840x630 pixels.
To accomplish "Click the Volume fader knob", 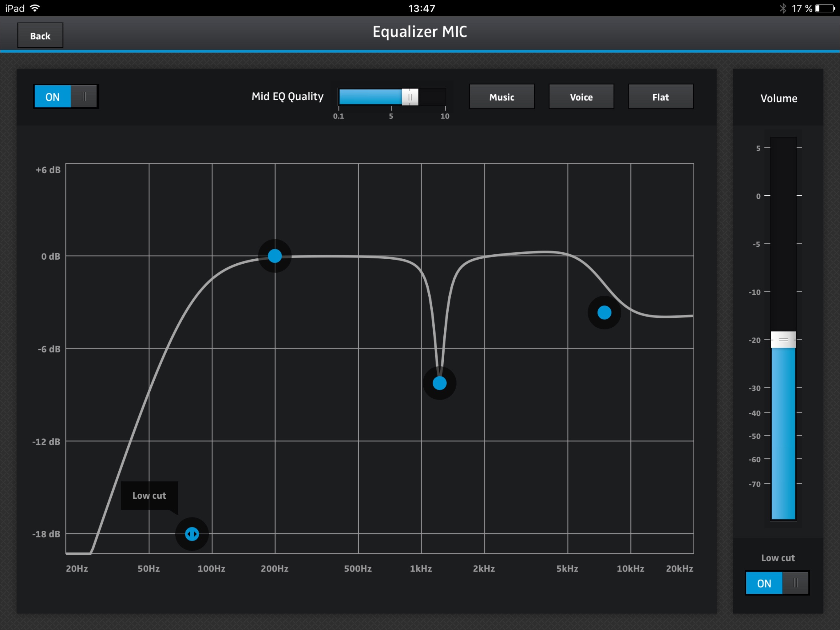I will tap(783, 339).
